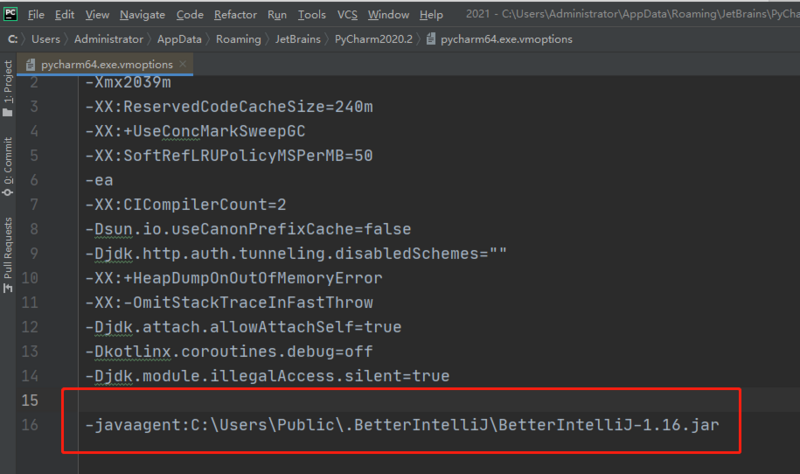Viewport: 800px width, 474px height.
Task: Click line number 10 in gutter
Action: pyautogui.click(x=30, y=278)
